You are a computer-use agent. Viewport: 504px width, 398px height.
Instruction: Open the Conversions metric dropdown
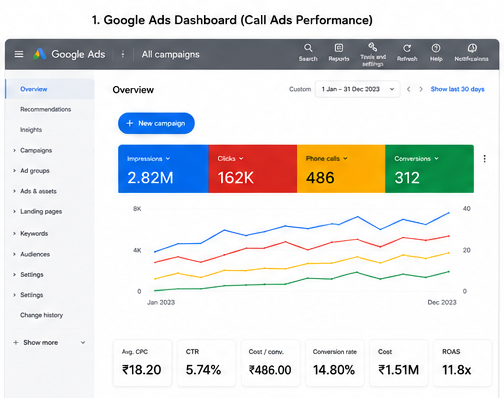tap(416, 159)
